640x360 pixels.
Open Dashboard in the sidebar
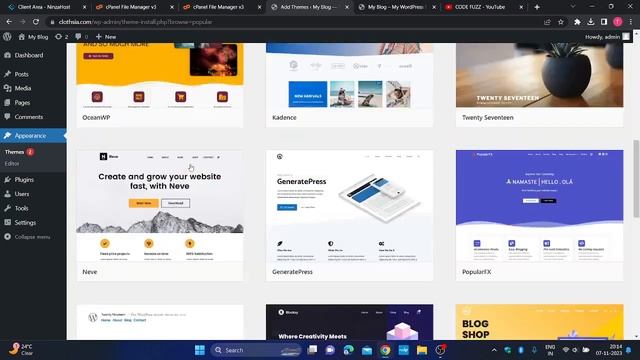click(x=29, y=55)
